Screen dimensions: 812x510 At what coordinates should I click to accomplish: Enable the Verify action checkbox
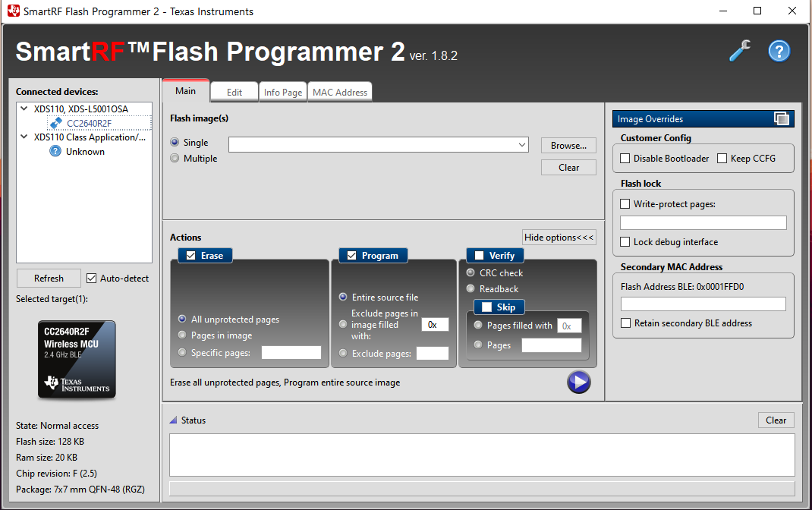pos(479,255)
